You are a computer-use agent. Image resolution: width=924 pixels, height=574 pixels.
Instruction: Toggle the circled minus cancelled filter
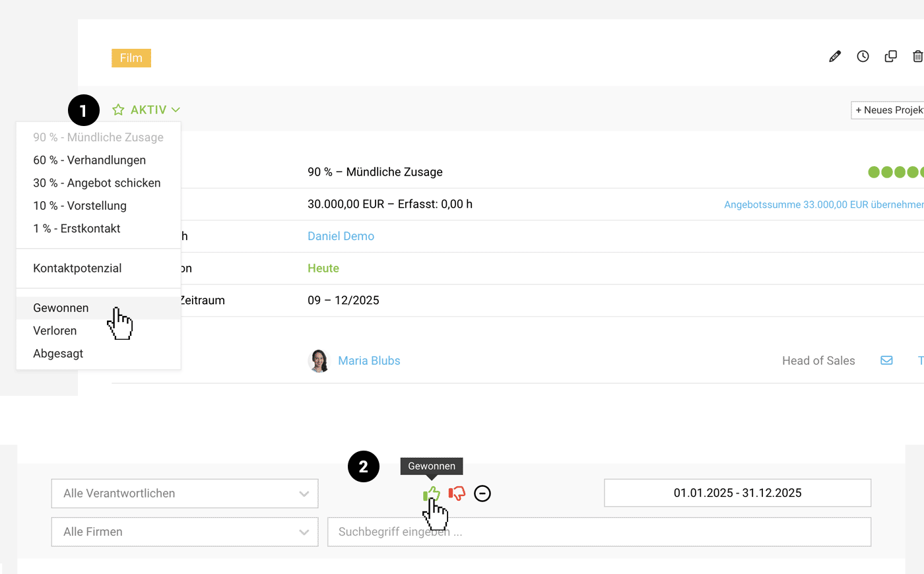point(482,494)
